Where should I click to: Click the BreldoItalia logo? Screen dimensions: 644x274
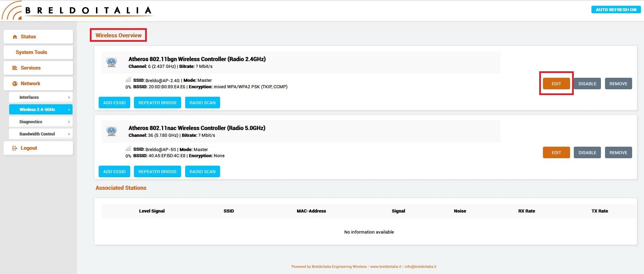tap(77, 11)
